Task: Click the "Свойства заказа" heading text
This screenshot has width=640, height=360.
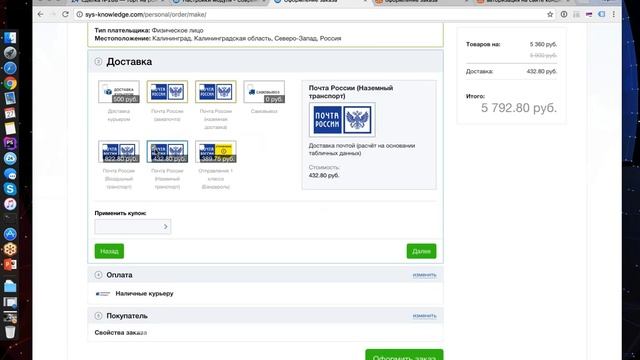Action: pos(120,333)
